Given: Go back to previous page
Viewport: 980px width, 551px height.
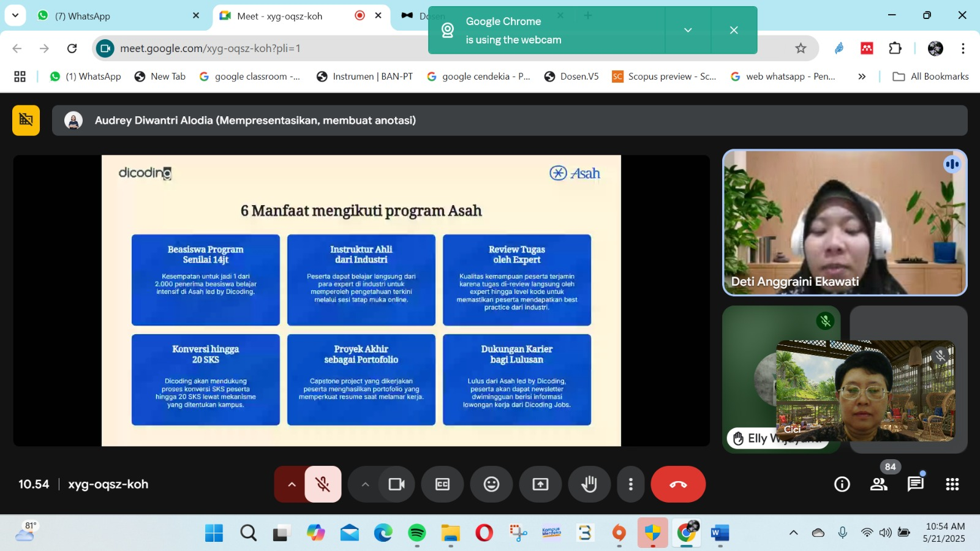Looking at the screenshot, I should 17,48.
